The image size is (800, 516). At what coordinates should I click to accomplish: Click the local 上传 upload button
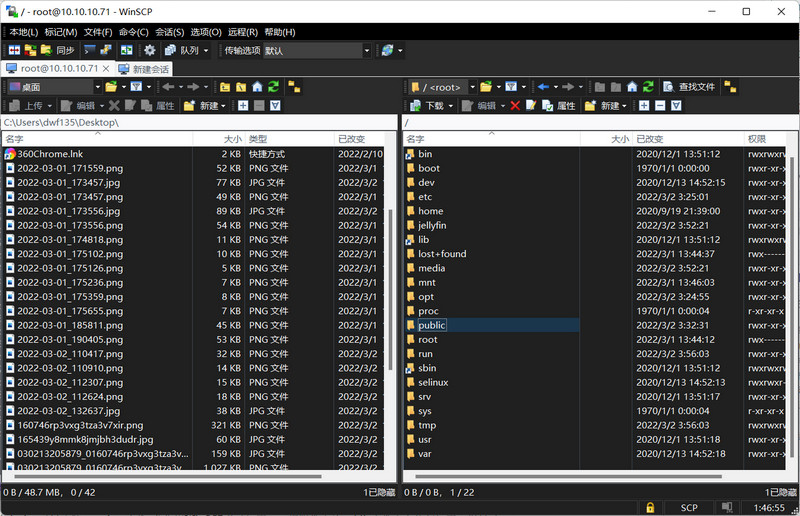[28, 106]
